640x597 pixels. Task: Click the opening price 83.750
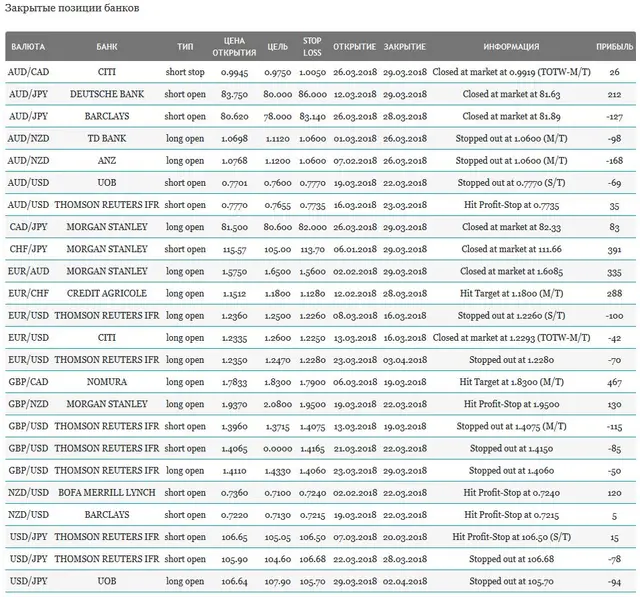click(234, 94)
